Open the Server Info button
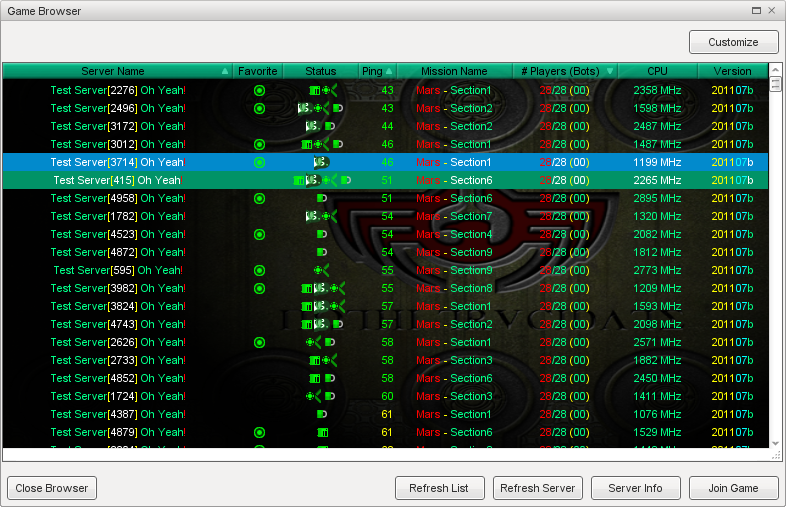786x507 pixels. [635, 488]
